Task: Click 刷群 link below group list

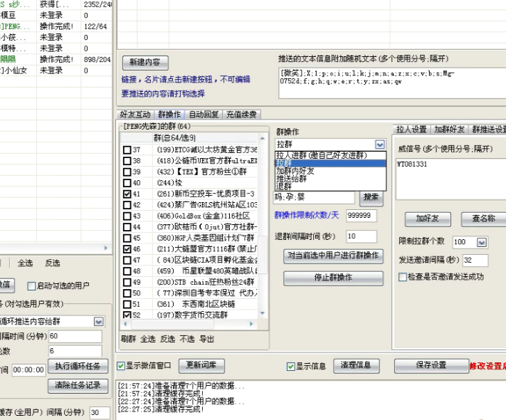Action: pyautogui.click(x=128, y=339)
